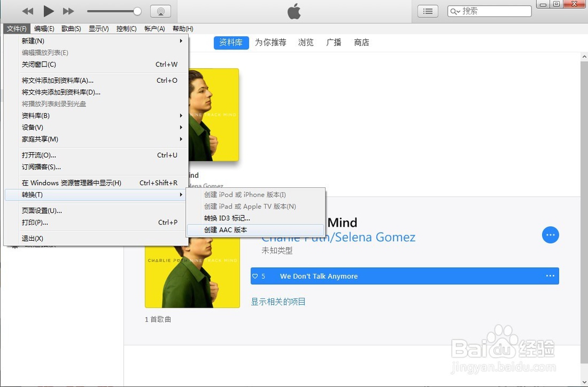588x387 pixels.
Task: Select the We Don't Talk Anymore track row
Action: [405, 276]
